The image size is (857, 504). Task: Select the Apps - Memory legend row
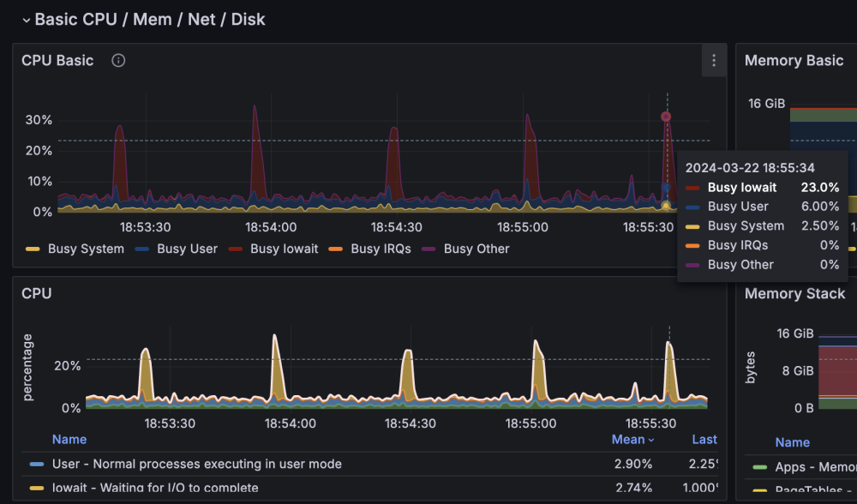pyautogui.click(x=800, y=467)
